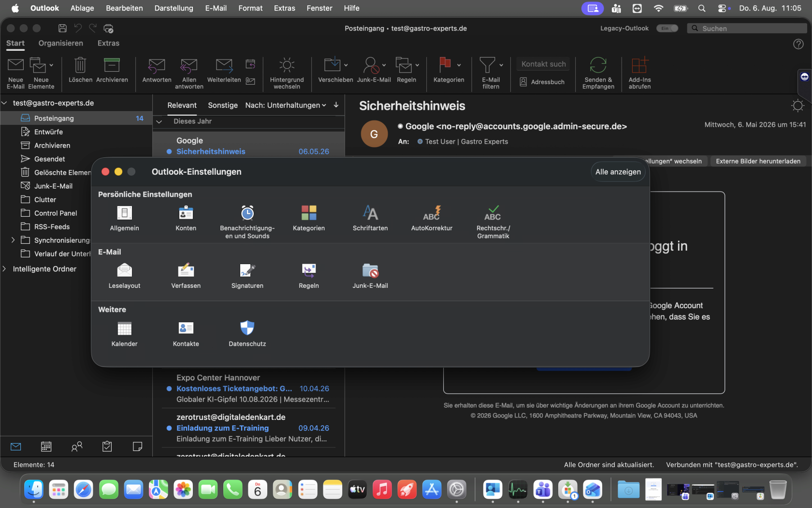Open Konten preferences pane
812x508 pixels.
point(186,218)
